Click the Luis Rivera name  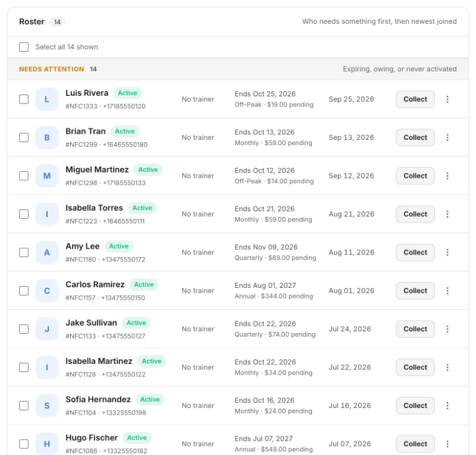click(x=87, y=93)
